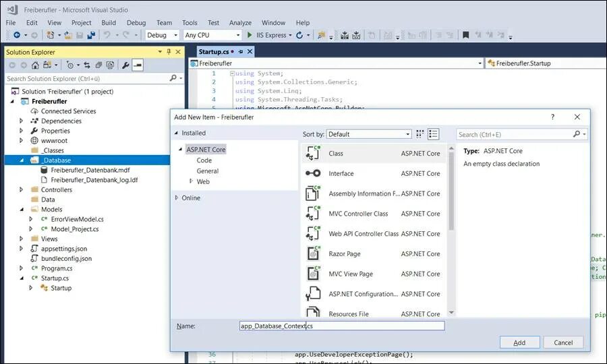The height and width of the screenshot is (364, 607).
Task: Open the Build menu
Action: pos(109,23)
